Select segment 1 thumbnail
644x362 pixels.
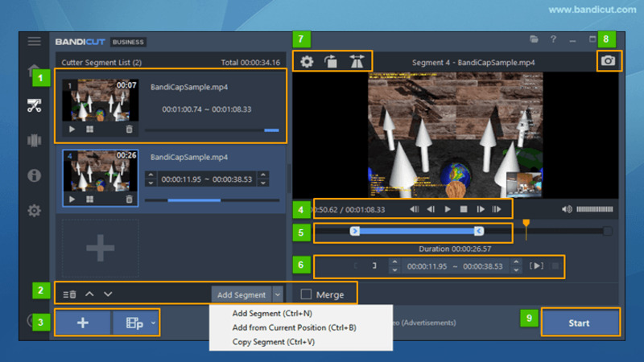[x=100, y=100]
